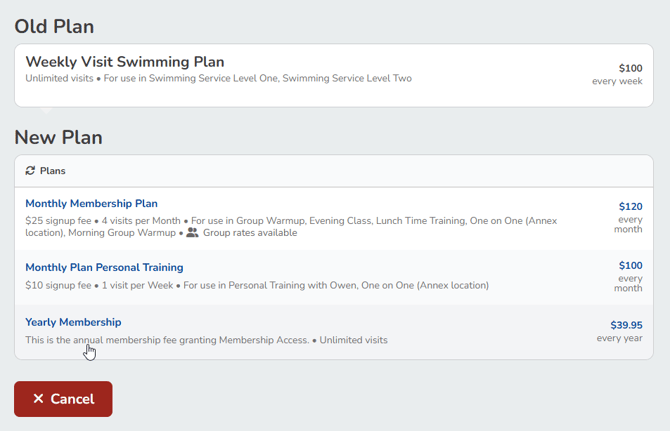This screenshot has width=670, height=431.
Task: Click the New Plan heading
Action: tap(58, 137)
